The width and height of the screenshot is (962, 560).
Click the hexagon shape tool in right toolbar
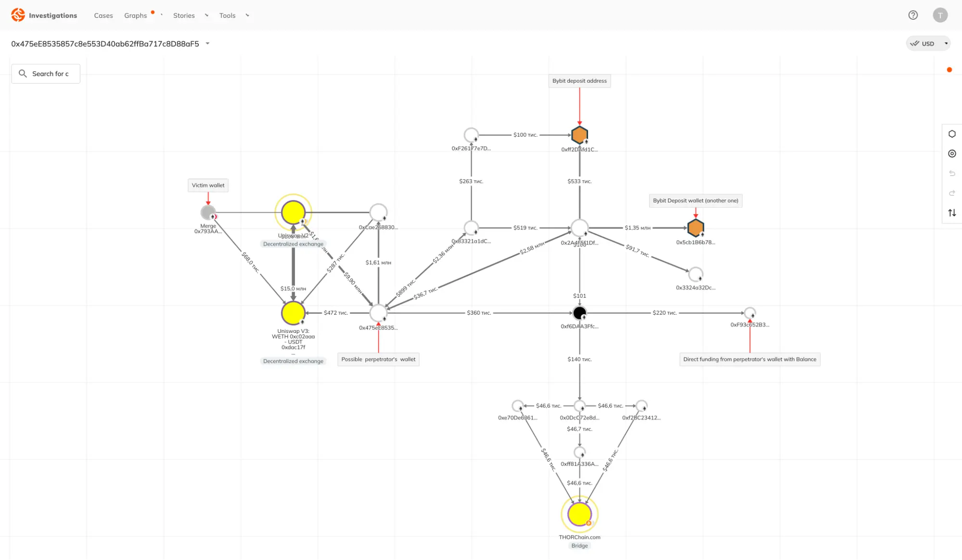(x=952, y=134)
